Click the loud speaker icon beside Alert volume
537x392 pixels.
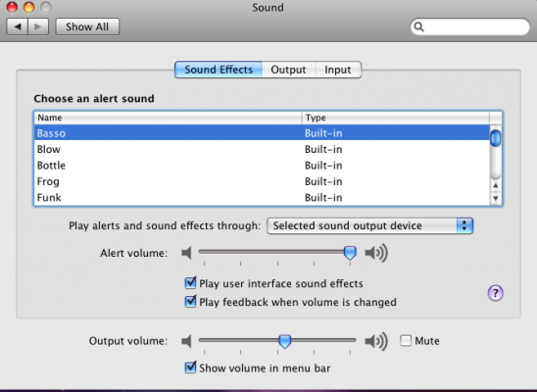tap(376, 253)
